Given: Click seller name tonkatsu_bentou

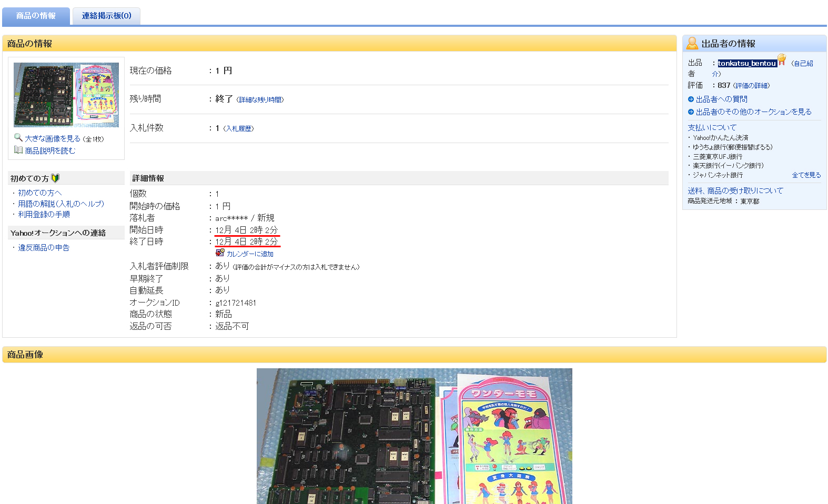Looking at the screenshot, I should (x=747, y=63).
